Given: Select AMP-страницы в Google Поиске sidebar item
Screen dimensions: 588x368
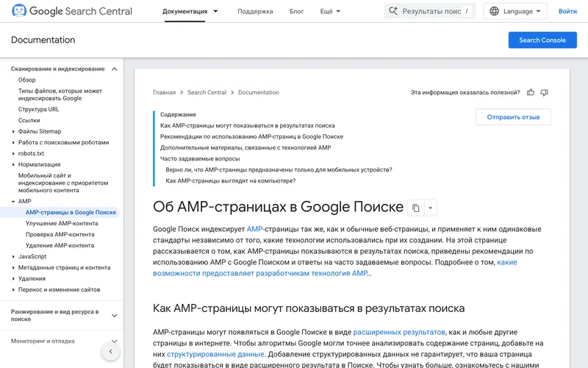Looking at the screenshot, I should point(71,213).
